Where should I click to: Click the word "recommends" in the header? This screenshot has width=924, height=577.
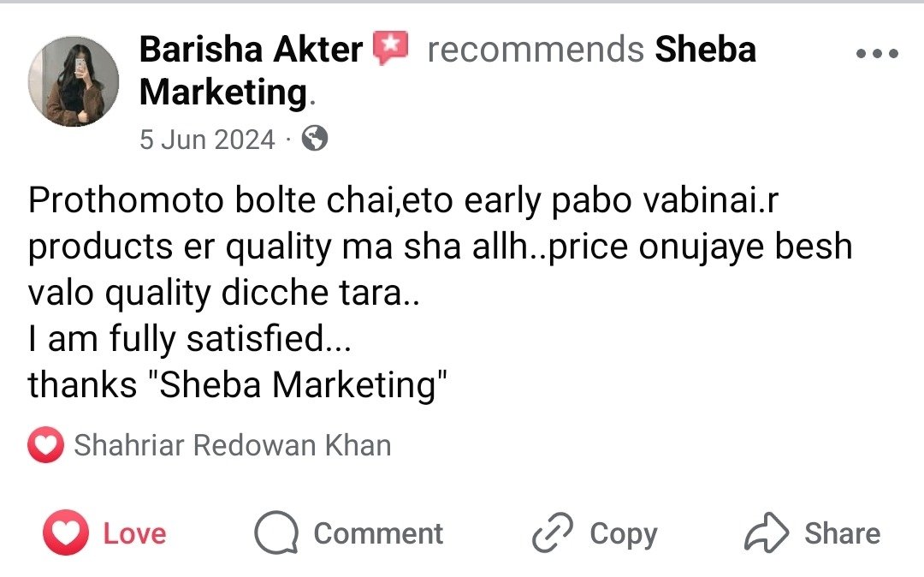(536, 50)
